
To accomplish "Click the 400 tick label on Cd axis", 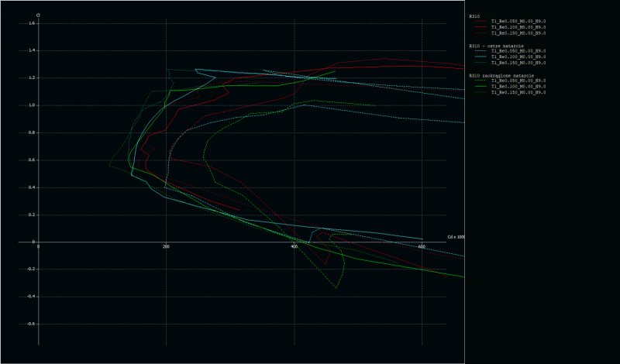I will pos(294,246).
